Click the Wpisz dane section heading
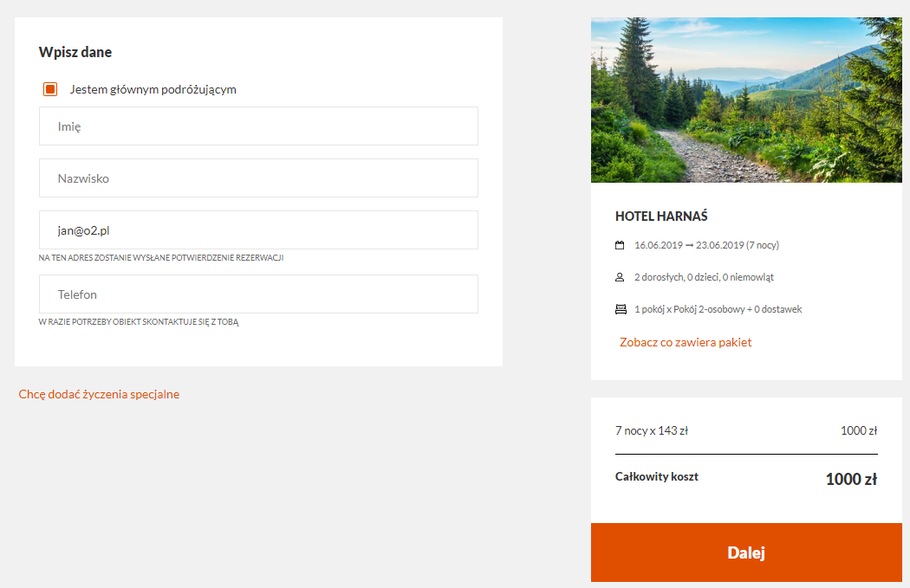The image size is (910, 588). click(75, 52)
